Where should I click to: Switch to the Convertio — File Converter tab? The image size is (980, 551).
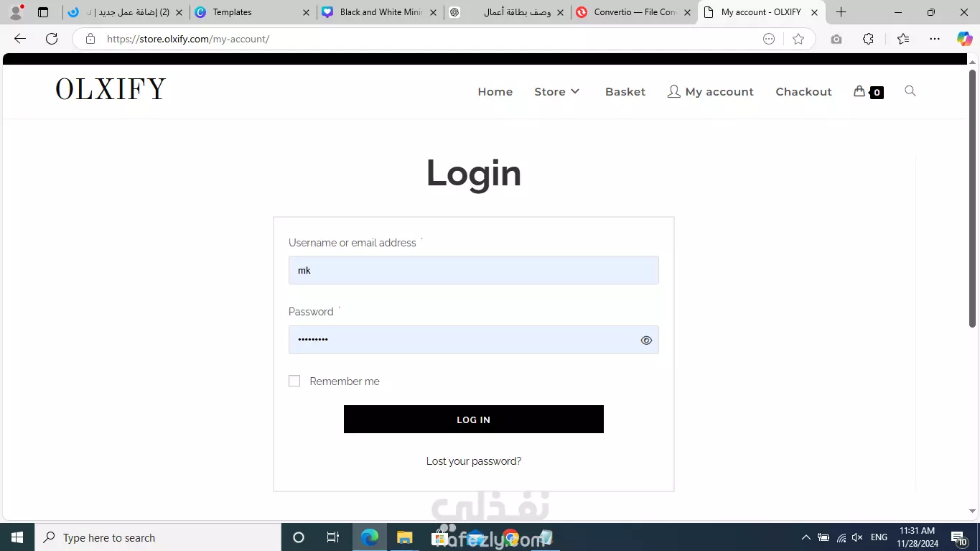[x=633, y=12]
